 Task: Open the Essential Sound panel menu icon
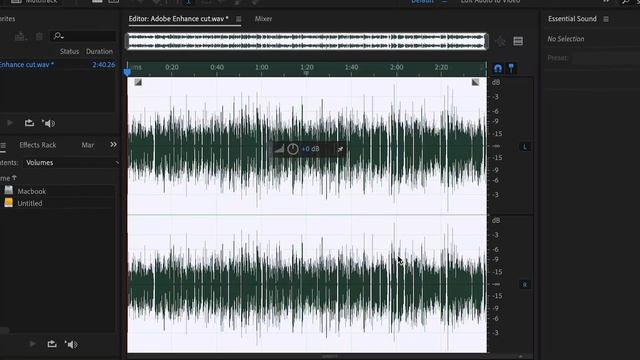click(x=606, y=19)
